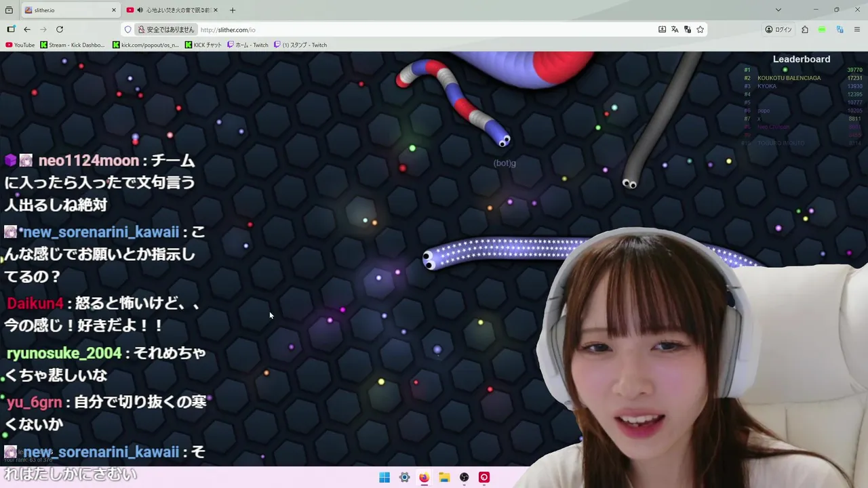Toggle the sidebar icon beside back arrow
868x488 pixels.
tap(11, 29)
